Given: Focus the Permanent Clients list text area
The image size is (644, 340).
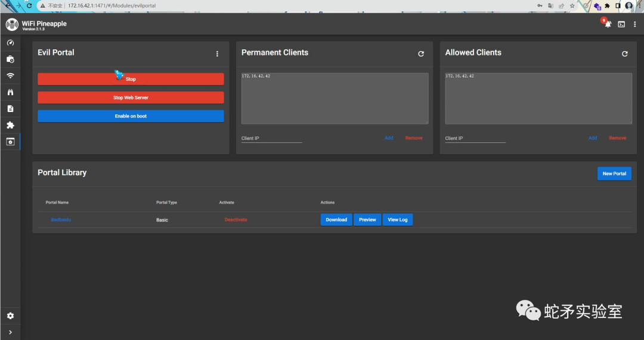Looking at the screenshot, I should point(335,98).
